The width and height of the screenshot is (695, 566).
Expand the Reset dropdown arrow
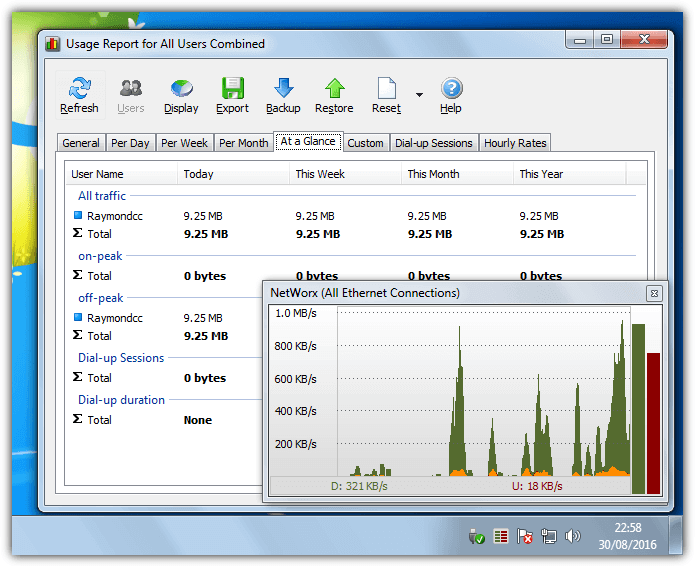pyautogui.click(x=419, y=95)
